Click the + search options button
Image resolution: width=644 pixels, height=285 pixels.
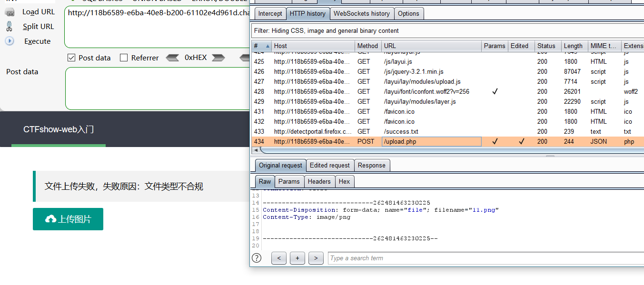pyautogui.click(x=297, y=258)
